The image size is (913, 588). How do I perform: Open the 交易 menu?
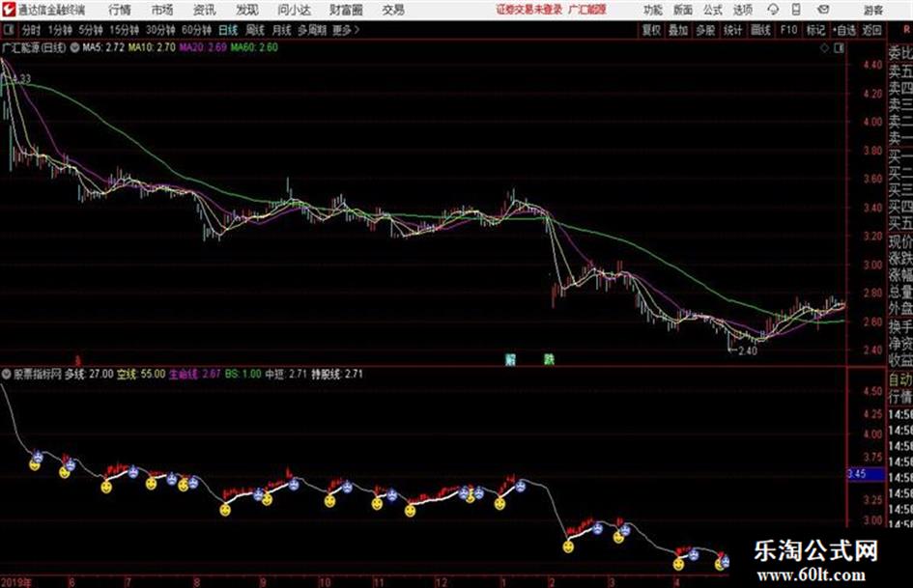coord(393,10)
